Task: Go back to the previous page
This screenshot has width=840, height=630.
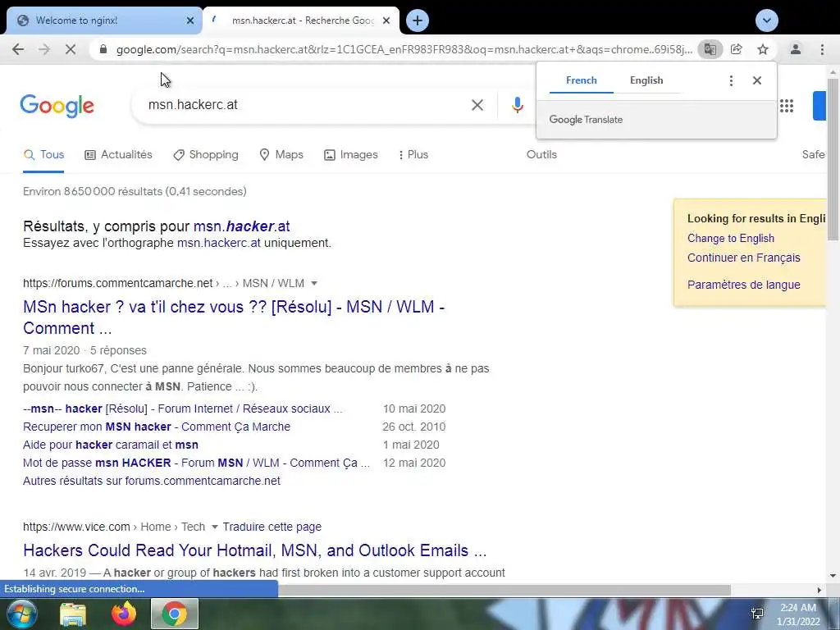Action: pos(18,49)
